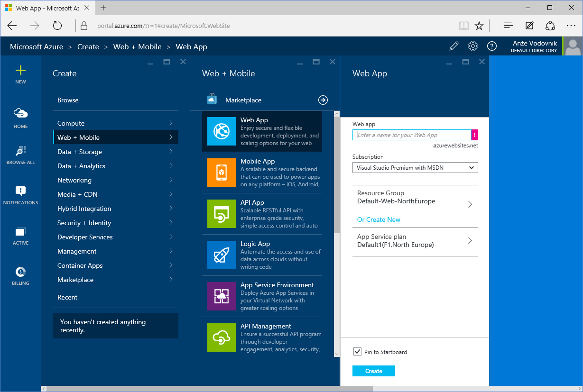Open the help question mark icon

(492, 46)
